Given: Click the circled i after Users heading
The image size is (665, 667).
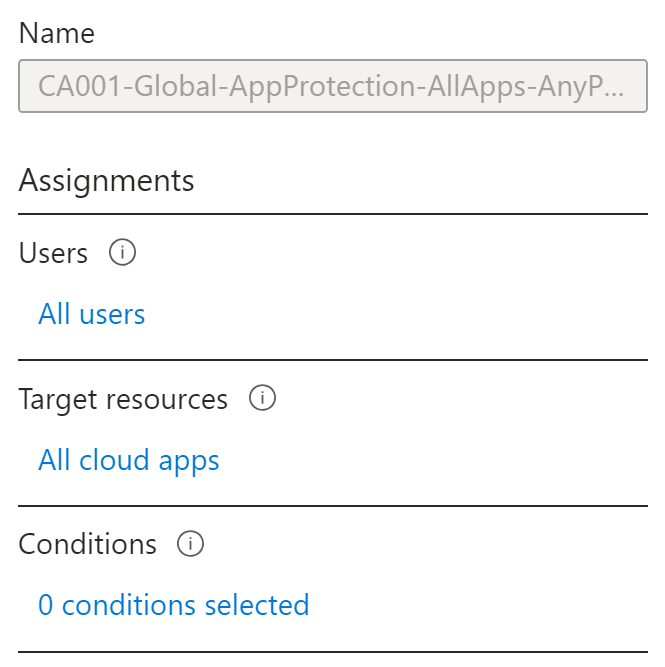Looking at the screenshot, I should point(122,252).
